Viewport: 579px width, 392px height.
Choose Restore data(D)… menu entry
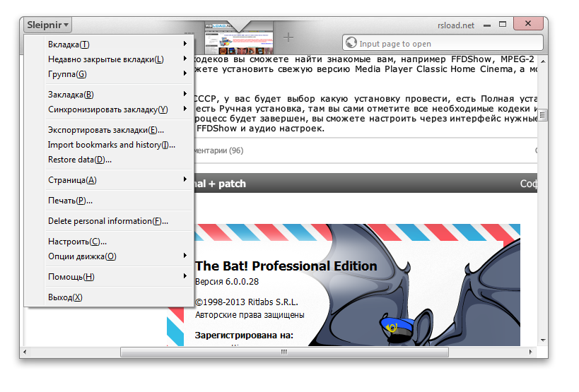tap(110, 160)
